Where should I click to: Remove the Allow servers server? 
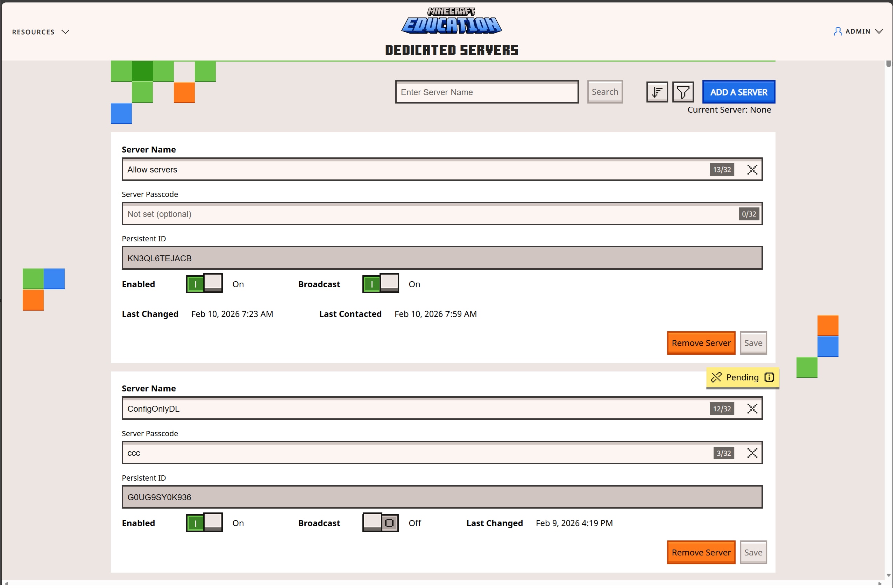(701, 342)
